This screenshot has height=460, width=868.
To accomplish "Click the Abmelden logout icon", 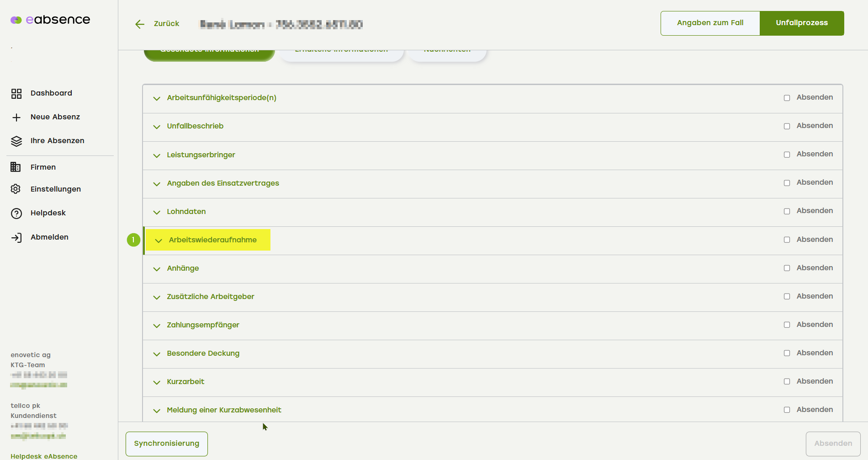I will click(16, 238).
